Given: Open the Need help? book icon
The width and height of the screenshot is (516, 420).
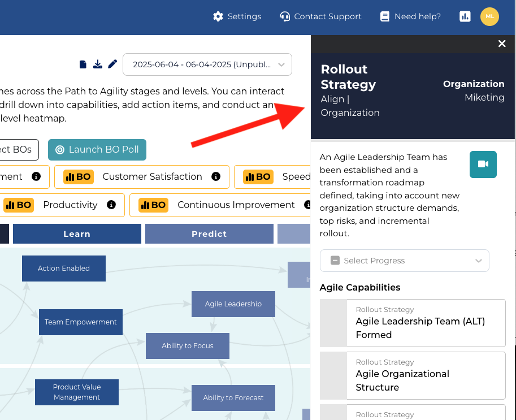Looking at the screenshot, I should coord(385,16).
